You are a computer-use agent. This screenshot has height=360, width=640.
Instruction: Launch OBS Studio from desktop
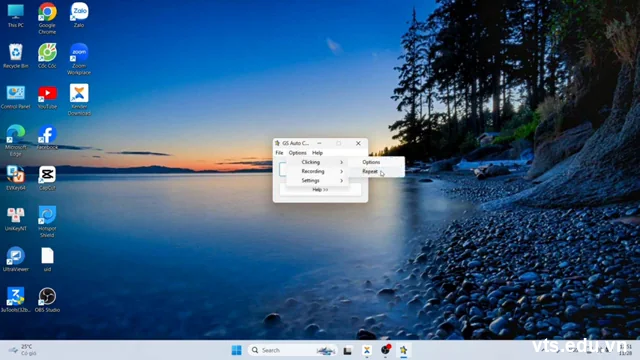pyautogui.click(x=47, y=300)
